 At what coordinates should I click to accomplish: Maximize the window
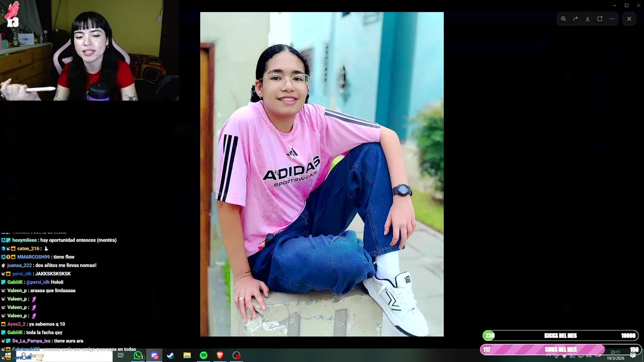pos(626,5)
